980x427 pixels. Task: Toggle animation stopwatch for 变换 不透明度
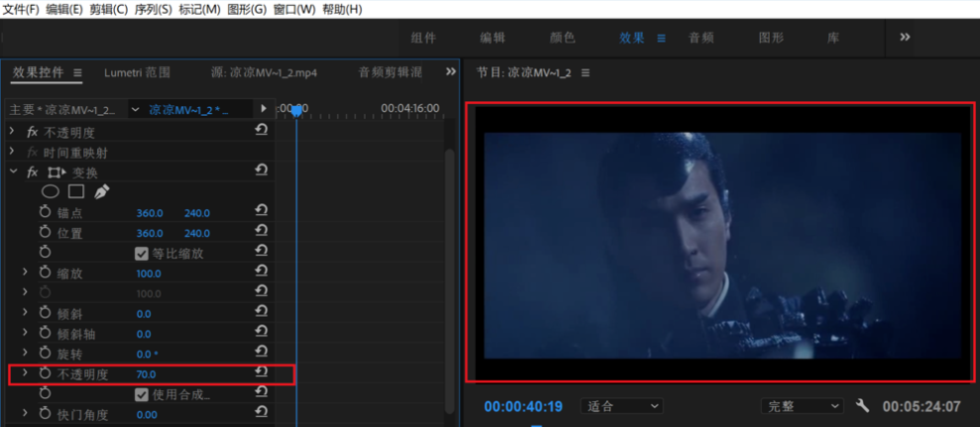tap(45, 374)
